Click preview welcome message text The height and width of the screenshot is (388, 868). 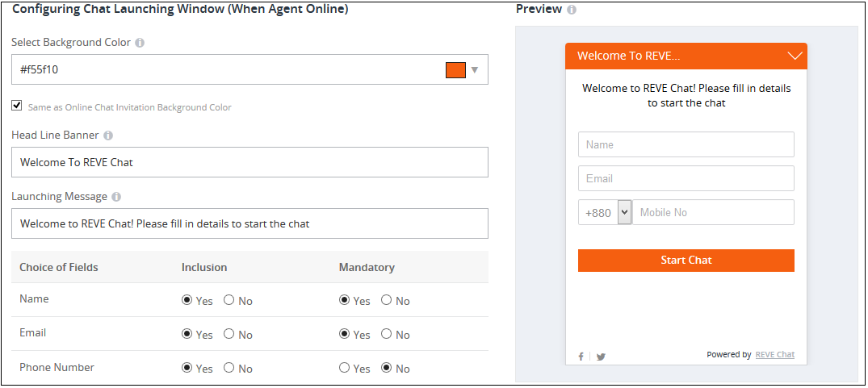click(x=686, y=96)
